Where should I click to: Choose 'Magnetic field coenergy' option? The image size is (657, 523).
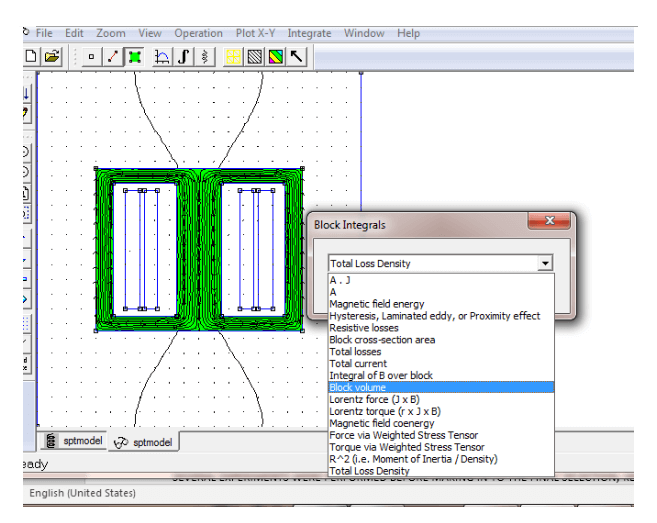pos(441,423)
